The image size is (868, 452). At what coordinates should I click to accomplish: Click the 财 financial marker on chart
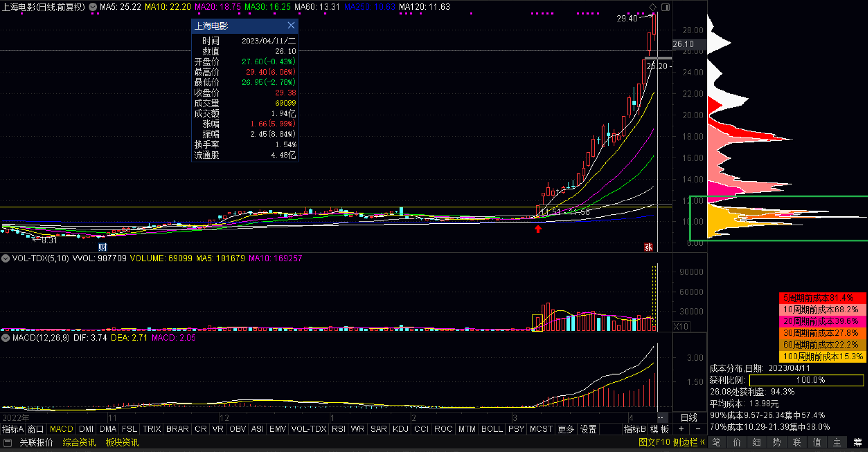[x=102, y=247]
